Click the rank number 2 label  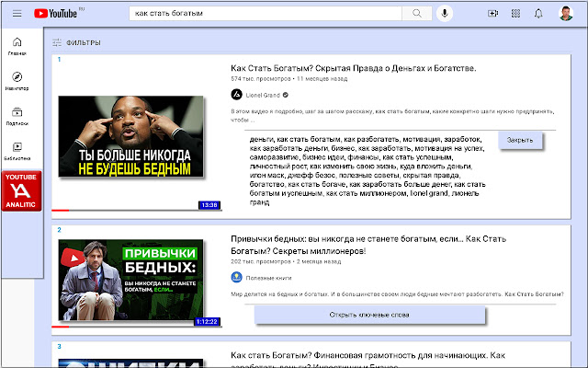59,230
